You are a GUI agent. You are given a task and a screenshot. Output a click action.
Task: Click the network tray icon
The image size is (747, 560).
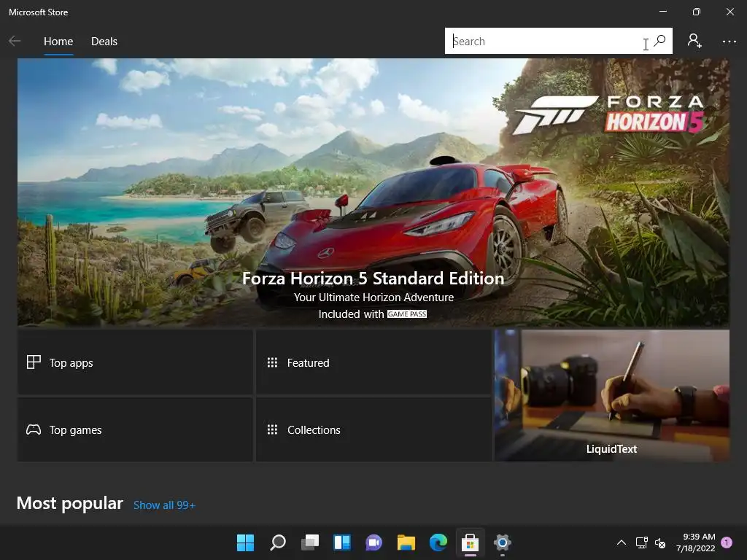pos(641,542)
